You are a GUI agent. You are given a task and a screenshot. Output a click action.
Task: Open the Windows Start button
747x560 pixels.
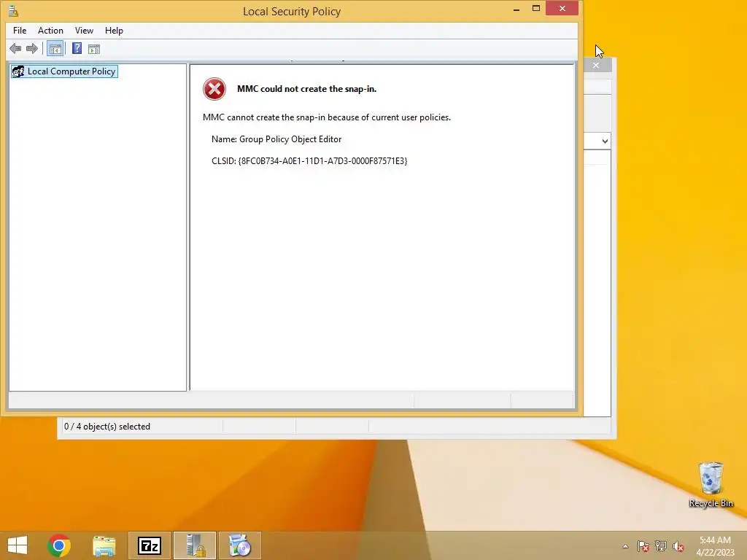[x=18, y=545]
